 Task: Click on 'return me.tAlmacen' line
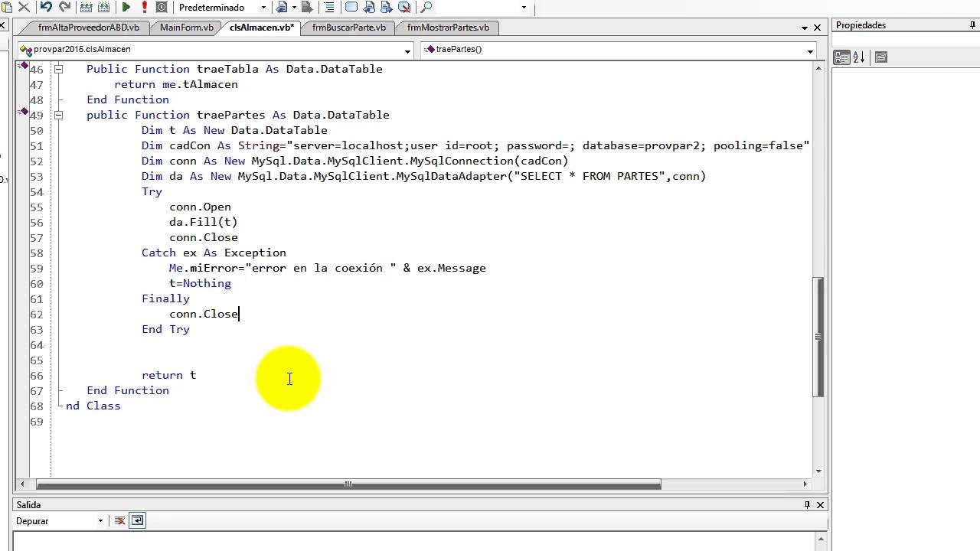pyautogui.click(x=176, y=84)
